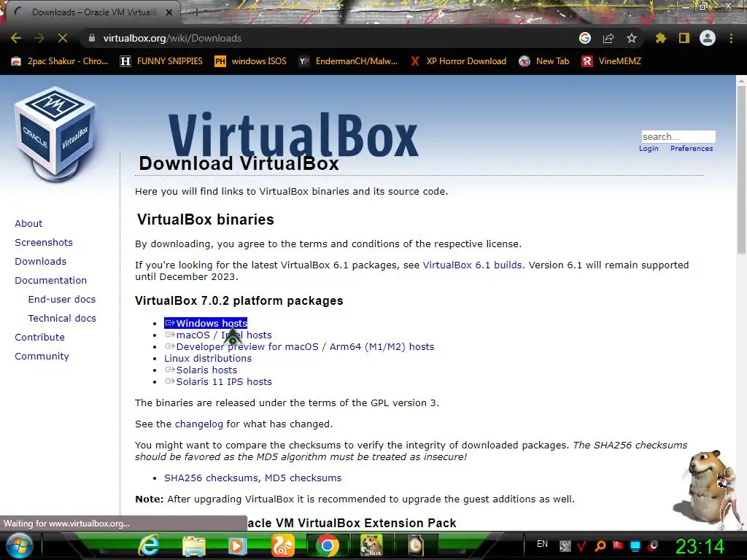Viewport: 747px width, 560px height.
Task: Click the share page icon
Action: pyautogui.click(x=608, y=38)
